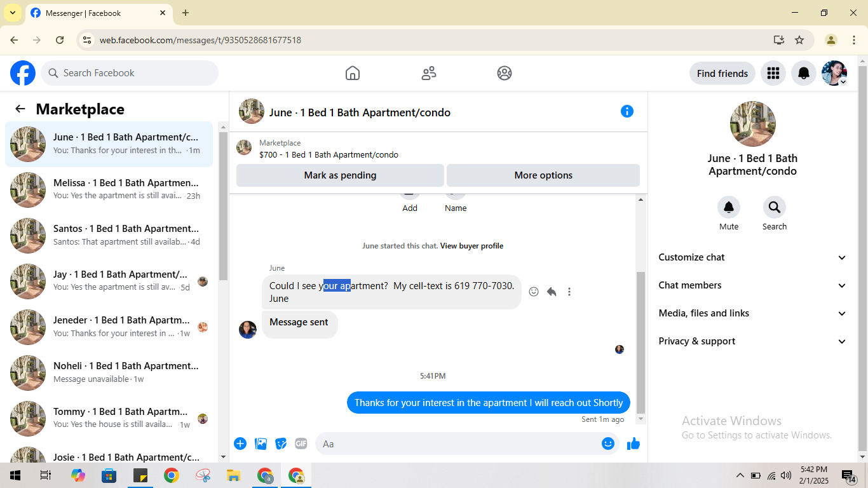Click Mark as pending button
This screenshot has height=488, width=868.
340,175
